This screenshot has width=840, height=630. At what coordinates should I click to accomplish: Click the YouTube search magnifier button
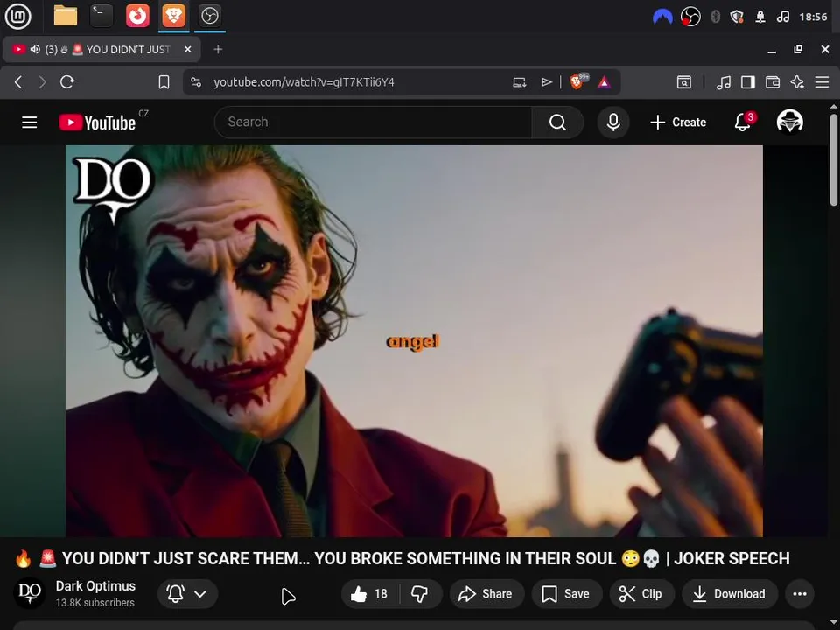pyautogui.click(x=557, y=122)
